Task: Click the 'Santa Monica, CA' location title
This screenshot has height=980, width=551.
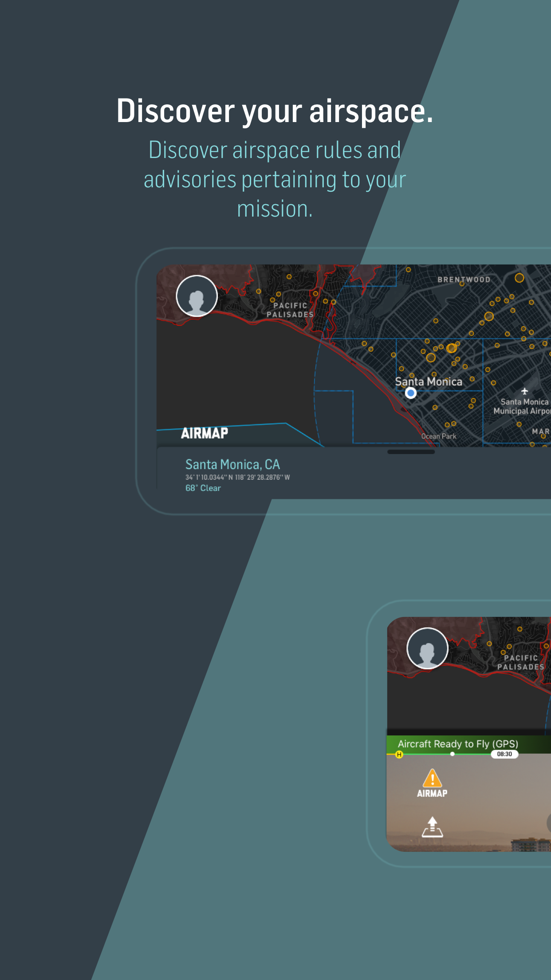Action: [x=232, y=464]
